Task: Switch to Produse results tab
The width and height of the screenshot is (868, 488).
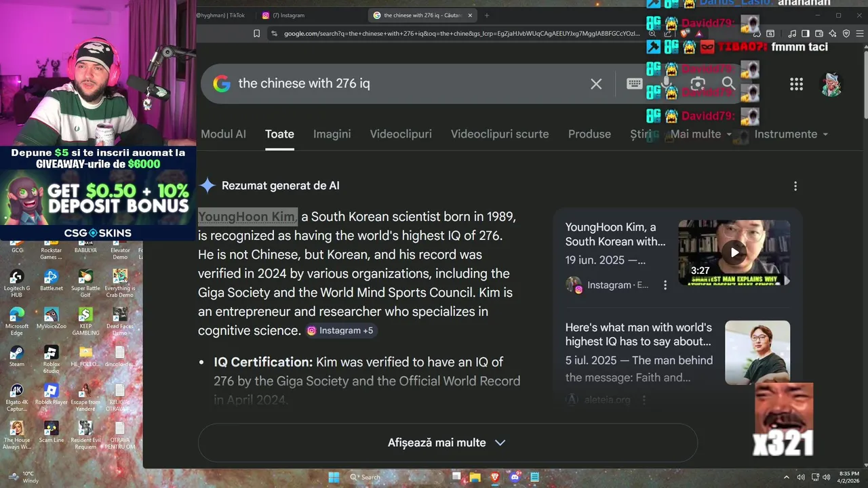Action: coord(589,134)
